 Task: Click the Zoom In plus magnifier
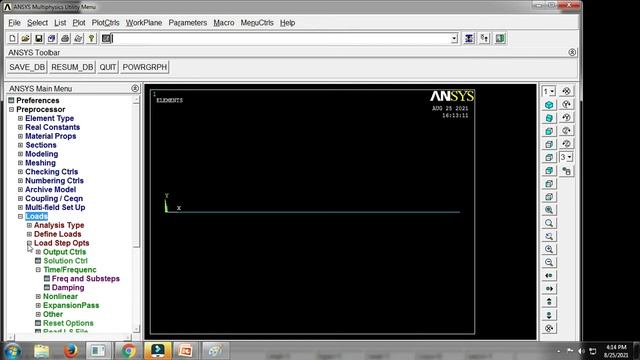coord(549,249)
